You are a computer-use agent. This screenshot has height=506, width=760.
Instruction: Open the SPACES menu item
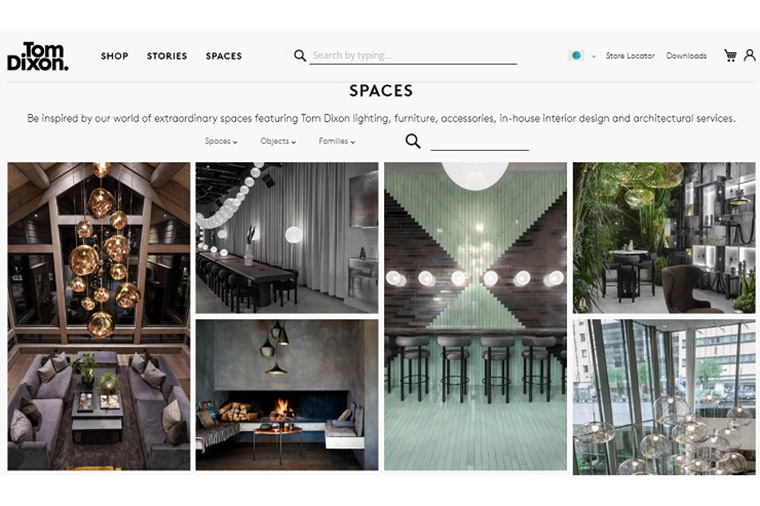click(x=224, y=56)
